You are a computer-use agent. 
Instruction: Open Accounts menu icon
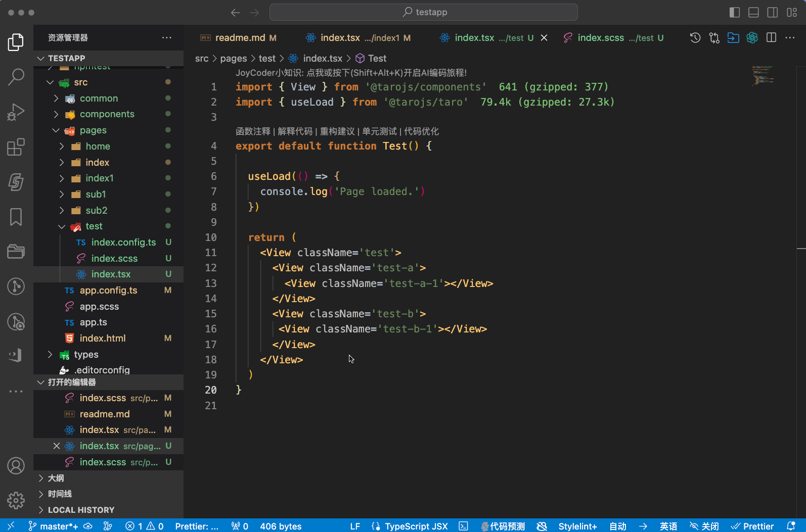coord(16,466)
